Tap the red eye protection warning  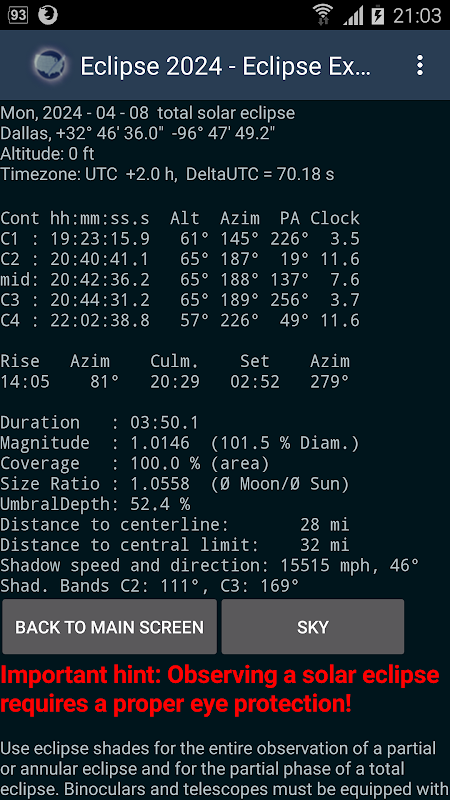[220, 689]
